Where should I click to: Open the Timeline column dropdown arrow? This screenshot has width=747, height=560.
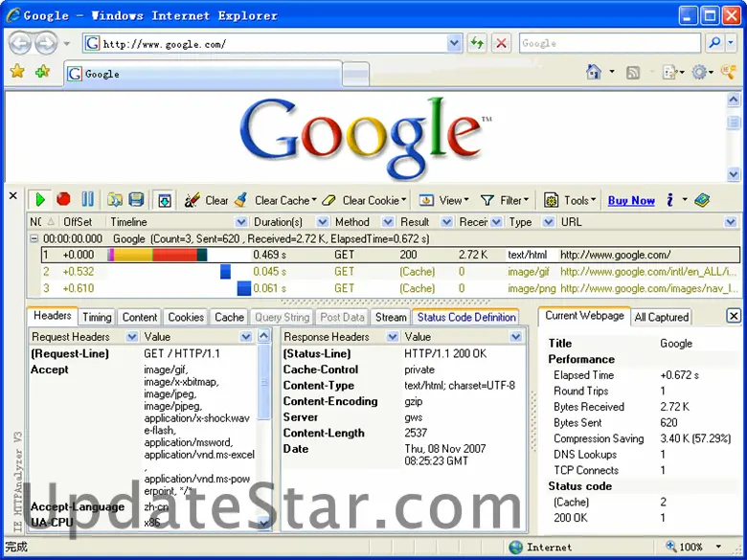[x=241, y=222]
